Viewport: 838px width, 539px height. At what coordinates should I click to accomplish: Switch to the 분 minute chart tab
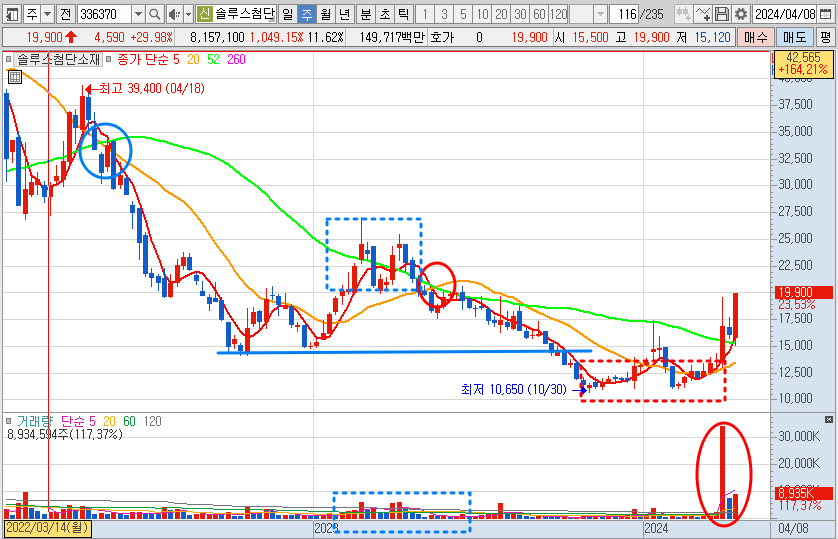(x=366, y=14)
